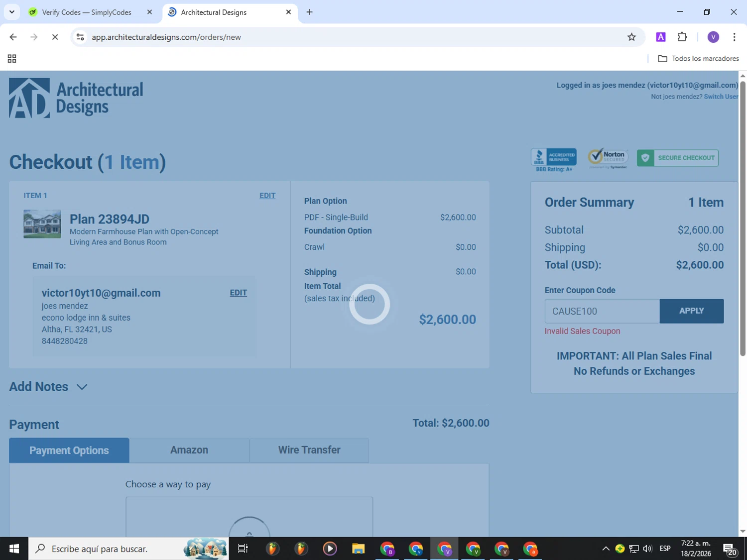Click the Windows taskbar search box

128,549
